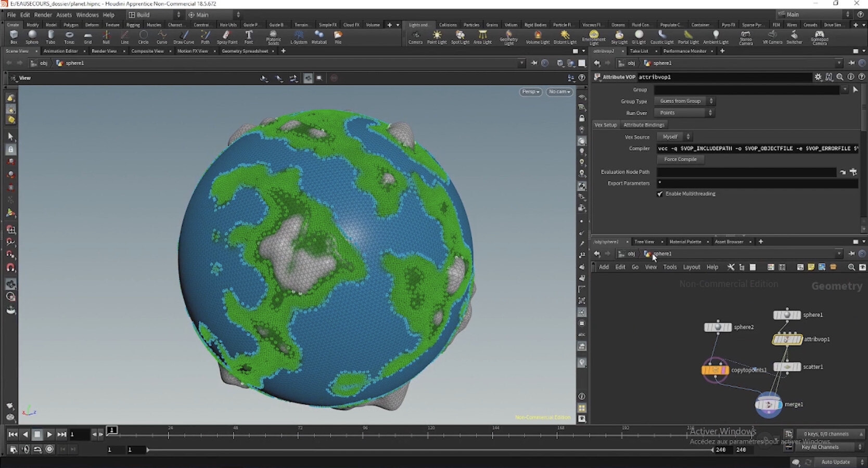Add a Point Light from the Lights shelf
Viewport: 868px width, 468px height.
point(437,35)
